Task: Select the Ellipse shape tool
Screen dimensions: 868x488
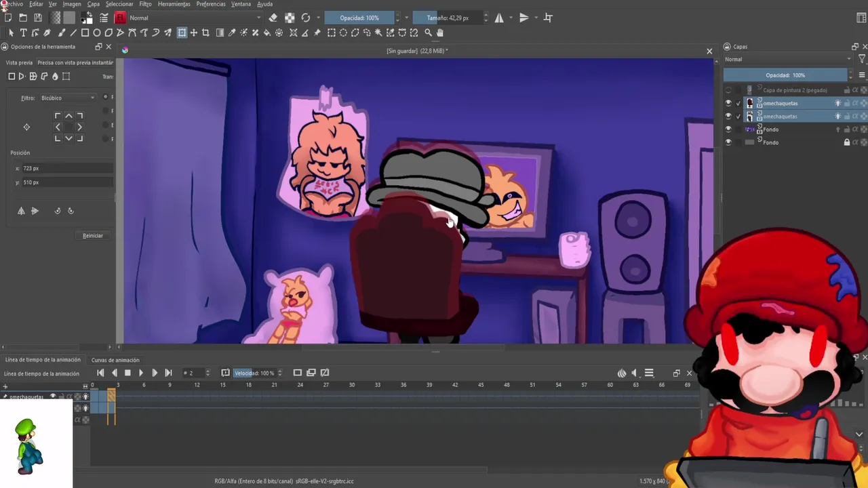Action: tap(97, 33)
